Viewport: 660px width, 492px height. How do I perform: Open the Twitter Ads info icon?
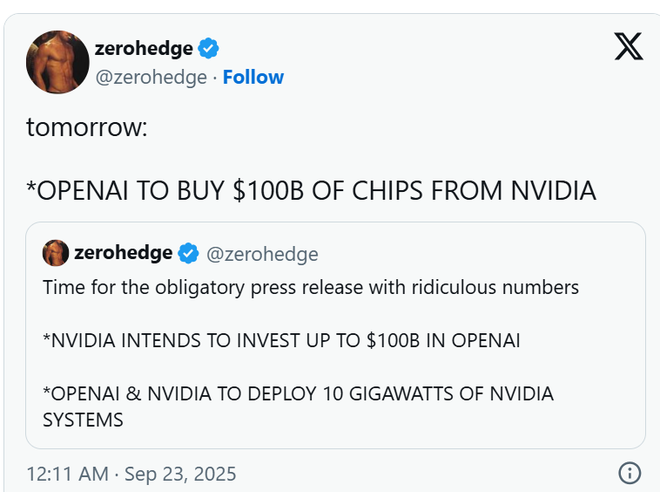pos(629,472)
